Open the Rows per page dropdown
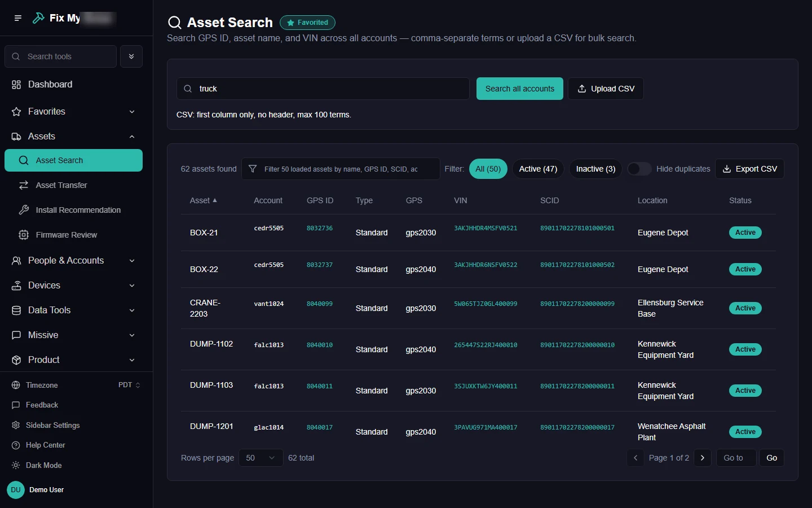The width and height of the screenshot is (812, 508). tap(261, 458)
